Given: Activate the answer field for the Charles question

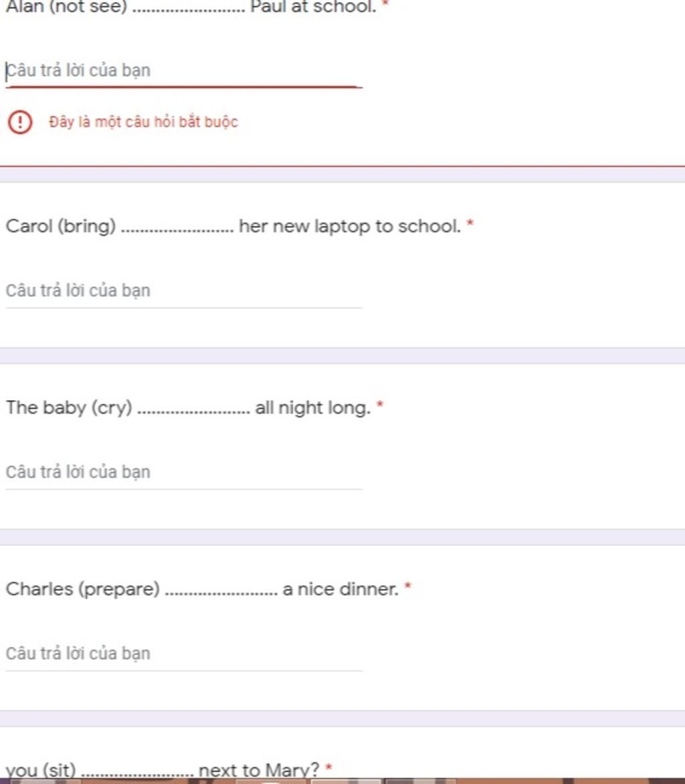Looking at the screenshot, I should pos(183,654).
